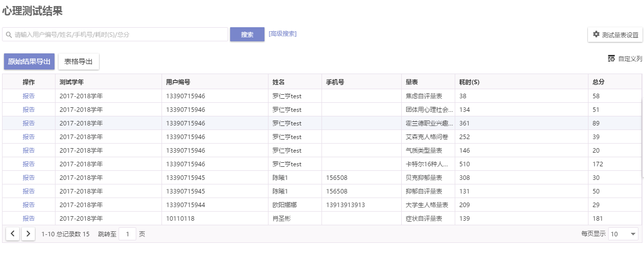Open 报告 for 大学生人格量表 row
Image resolution: width=644 pixels, height=258 pixels.
29,205
